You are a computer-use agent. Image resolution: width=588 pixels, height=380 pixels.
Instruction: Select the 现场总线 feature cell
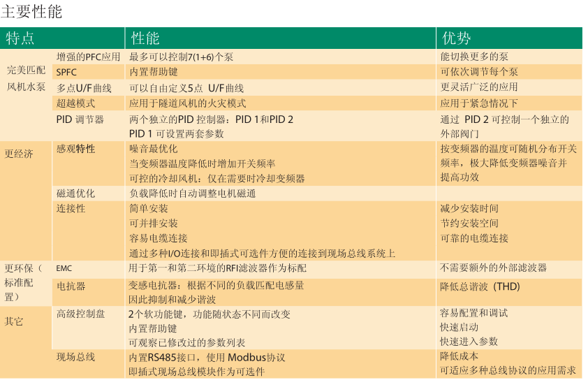(x=75, y=357)
